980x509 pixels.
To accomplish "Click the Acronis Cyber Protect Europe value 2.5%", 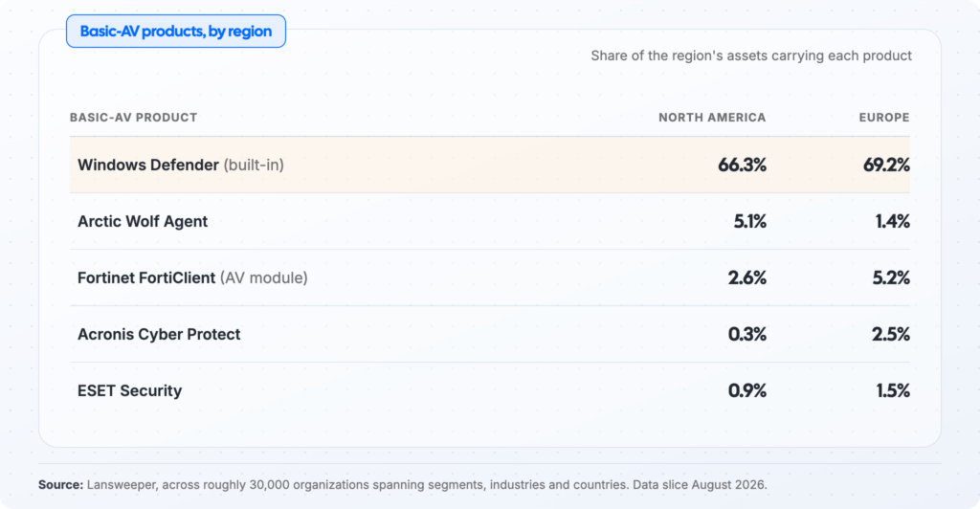I will point(891,334).
